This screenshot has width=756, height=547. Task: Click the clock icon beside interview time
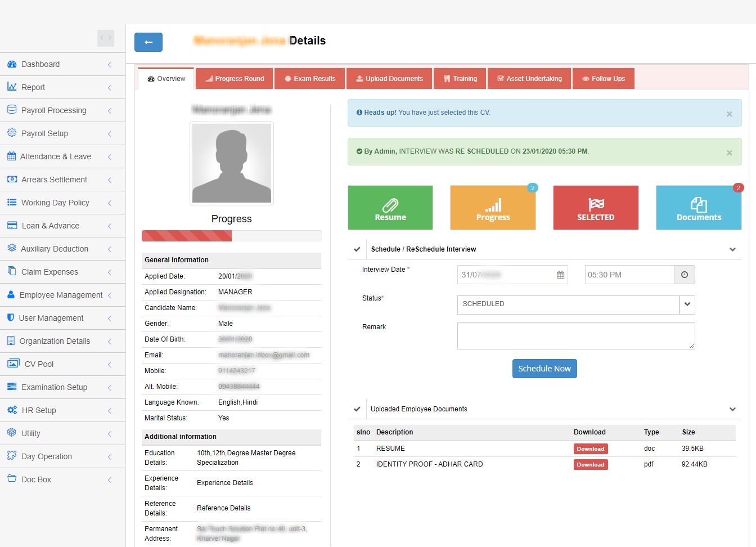pos(685,275)
